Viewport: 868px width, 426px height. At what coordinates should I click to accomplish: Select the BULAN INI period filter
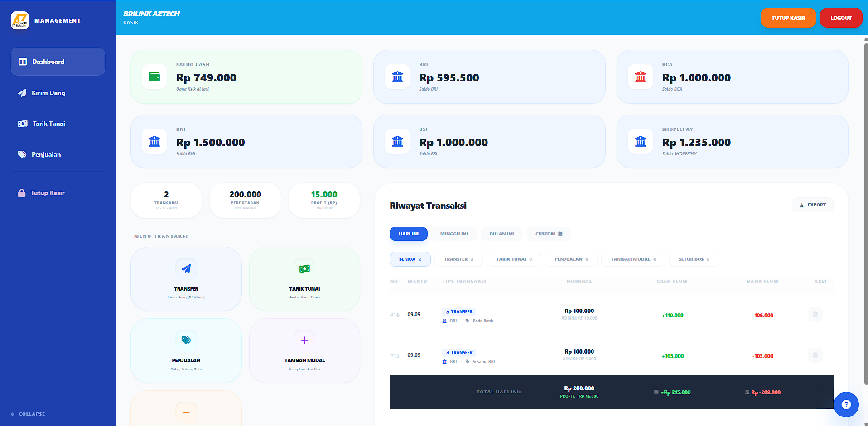point(502,234)
